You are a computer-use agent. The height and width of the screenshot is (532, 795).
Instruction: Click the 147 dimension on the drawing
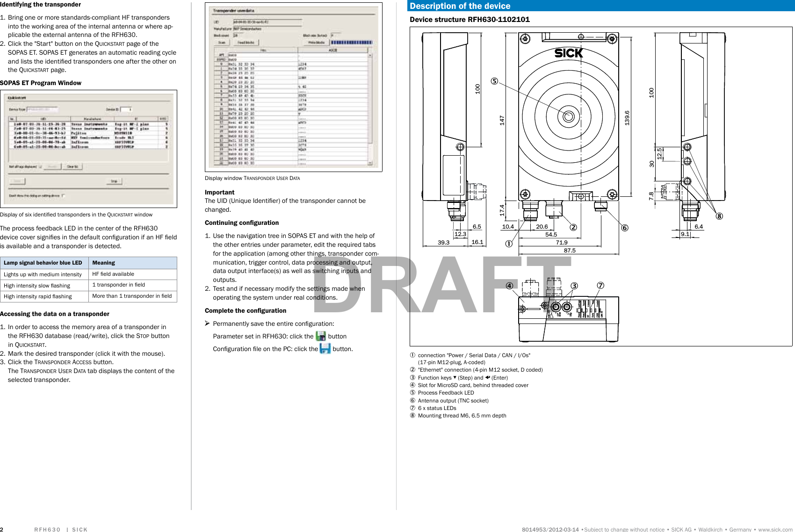point(502,120)
